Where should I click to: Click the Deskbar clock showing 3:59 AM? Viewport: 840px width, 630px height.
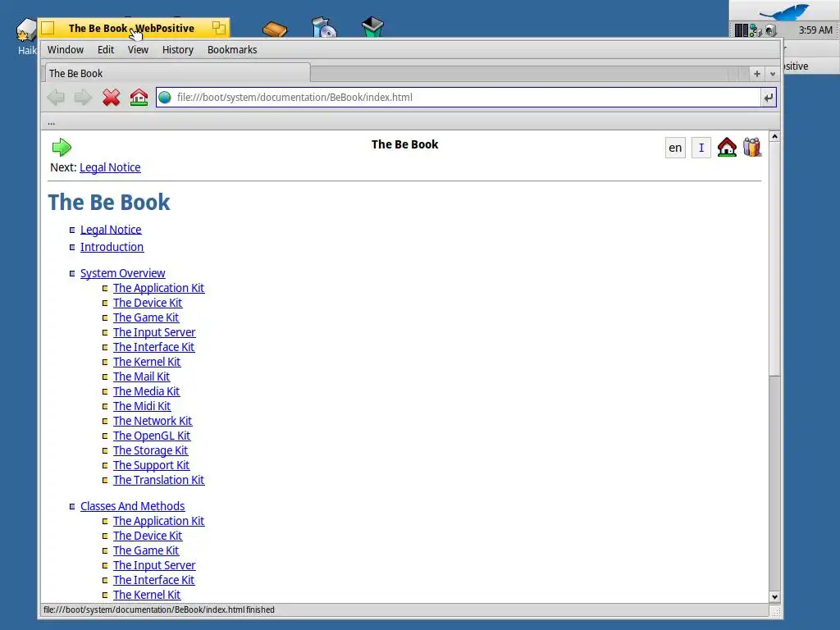[815, 30]
